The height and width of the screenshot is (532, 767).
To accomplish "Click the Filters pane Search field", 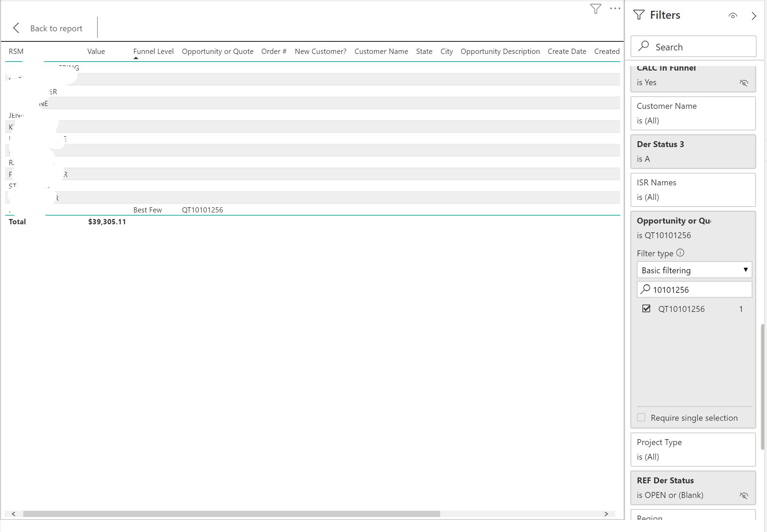I will click(x=693, y=47).
